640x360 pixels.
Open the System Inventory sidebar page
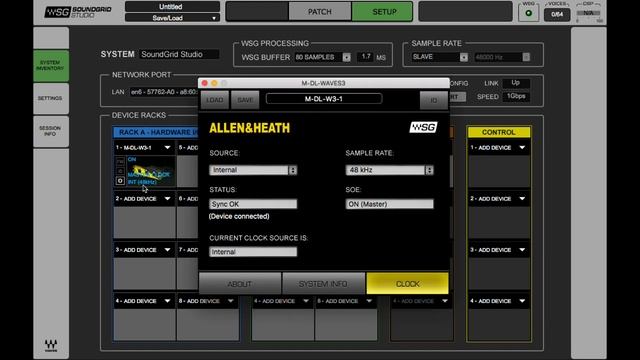coord(51,66)
